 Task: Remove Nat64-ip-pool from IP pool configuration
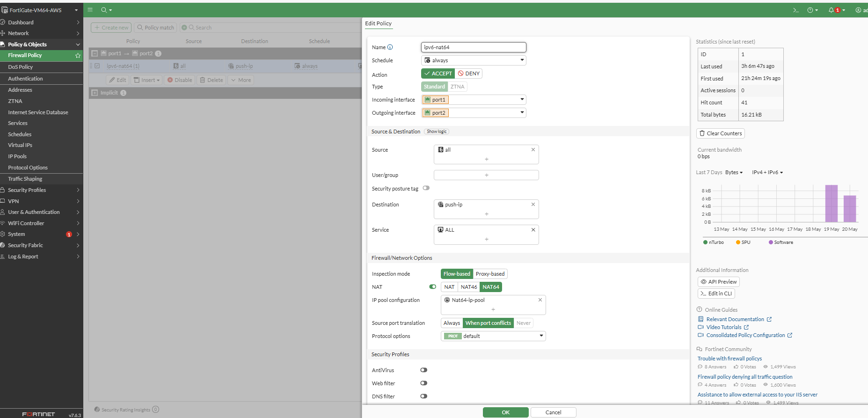click(x=540, y=300)
